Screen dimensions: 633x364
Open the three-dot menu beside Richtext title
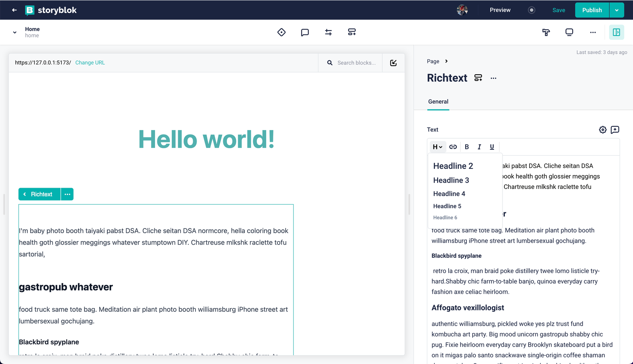(x=493, y=78)
